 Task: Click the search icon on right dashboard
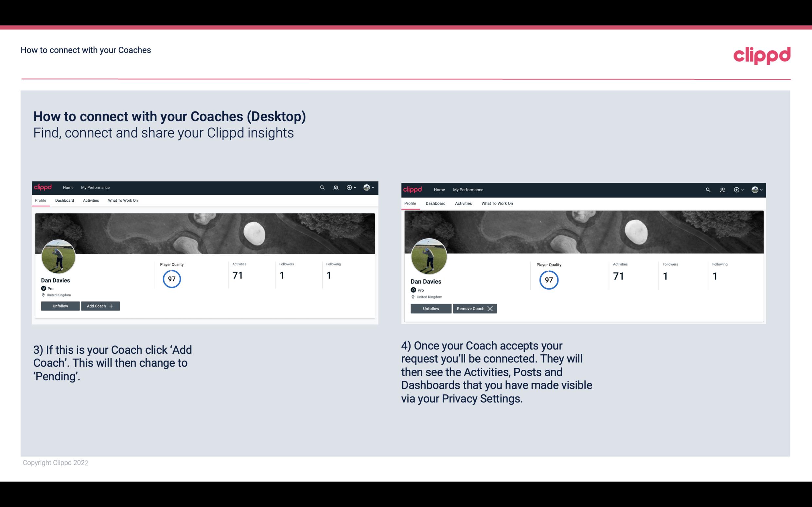click(x=708, y=189)
